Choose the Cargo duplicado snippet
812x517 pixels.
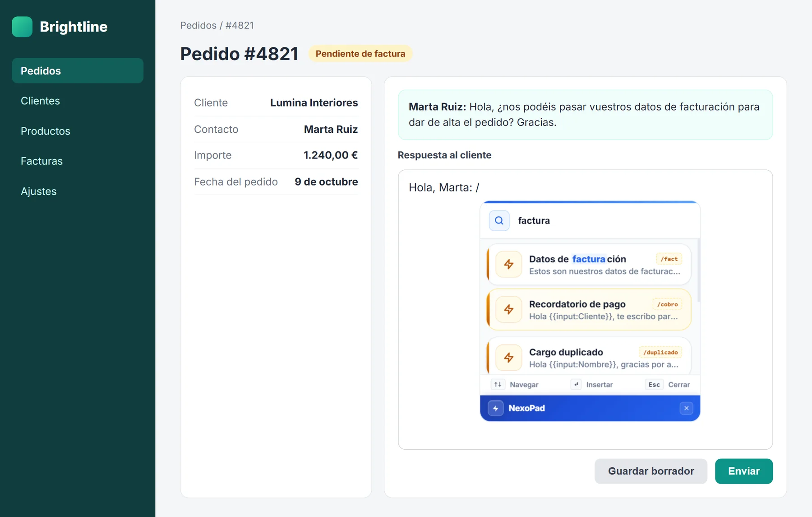click(589, 357)
